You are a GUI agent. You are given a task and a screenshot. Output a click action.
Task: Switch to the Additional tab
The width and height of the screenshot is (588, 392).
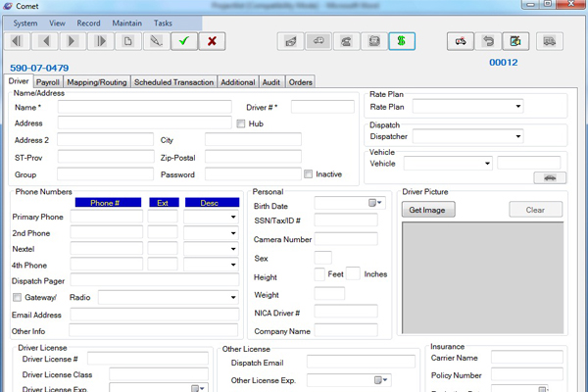pos(238,82)
